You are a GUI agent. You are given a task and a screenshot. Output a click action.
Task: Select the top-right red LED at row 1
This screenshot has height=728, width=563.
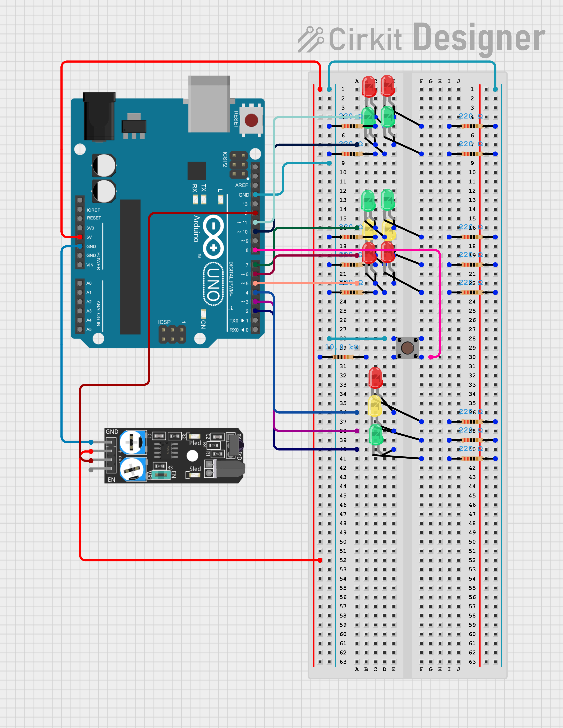point(388,86)
